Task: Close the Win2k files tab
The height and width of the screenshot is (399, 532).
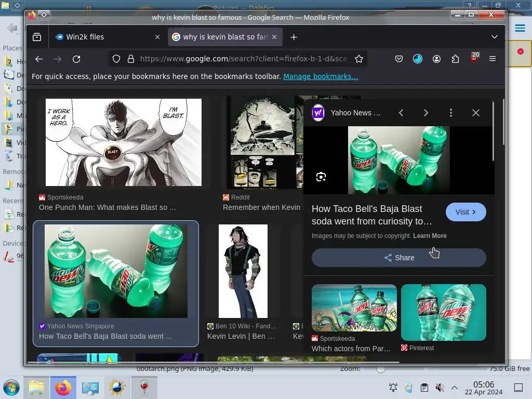Action: pyautogui.click(x=157, y=37)
